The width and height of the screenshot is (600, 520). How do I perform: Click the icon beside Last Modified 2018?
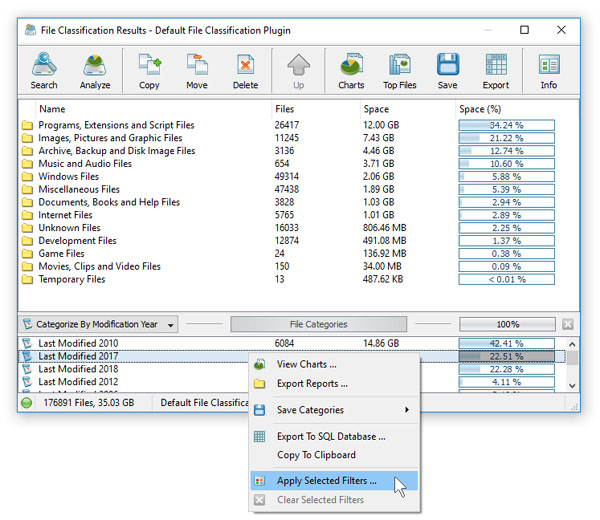click(27, 369)
